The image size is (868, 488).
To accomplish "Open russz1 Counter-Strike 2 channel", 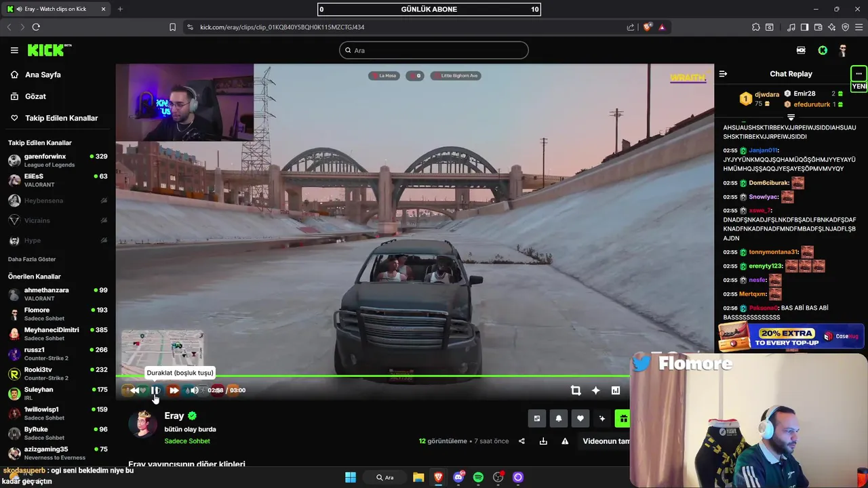I will 58,354.
